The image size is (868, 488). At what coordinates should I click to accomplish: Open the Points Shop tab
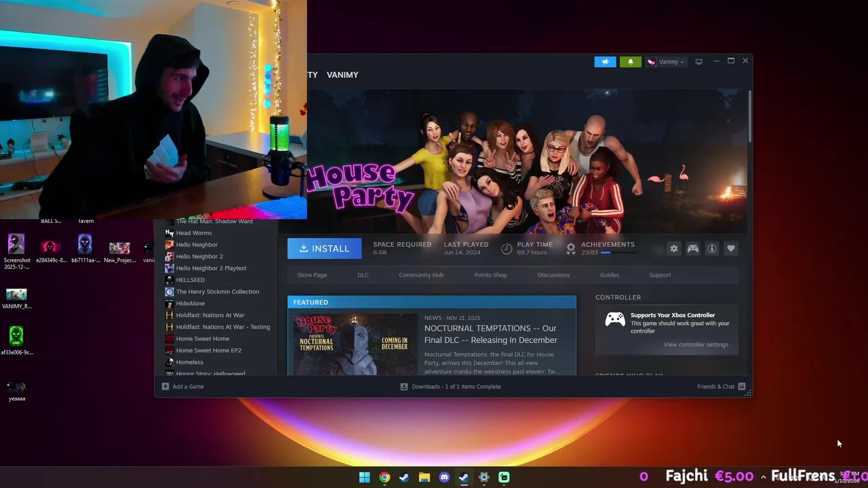coord(490,274)
